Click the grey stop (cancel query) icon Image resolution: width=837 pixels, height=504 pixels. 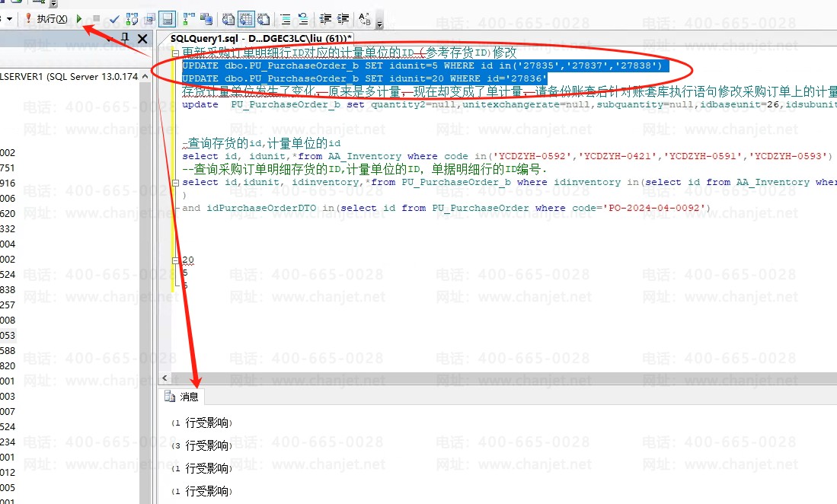[x=96, y=19]
